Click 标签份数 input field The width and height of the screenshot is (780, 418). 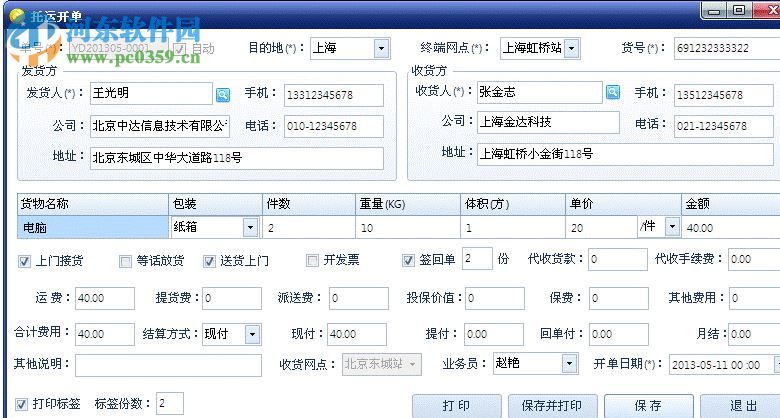(x=170, y=404)
